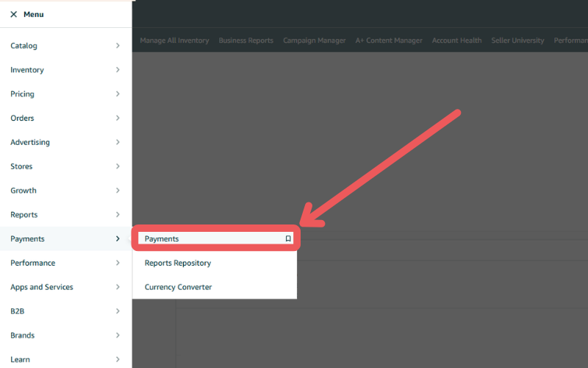Choose the Growth menu item
This screenshot has width=588, height=368.
(65, 191)
